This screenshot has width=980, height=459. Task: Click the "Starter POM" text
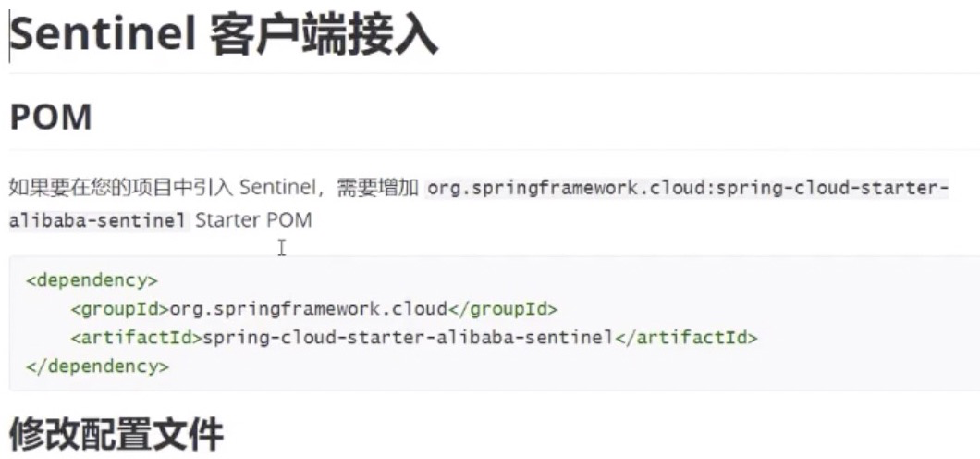coord(253,220)
